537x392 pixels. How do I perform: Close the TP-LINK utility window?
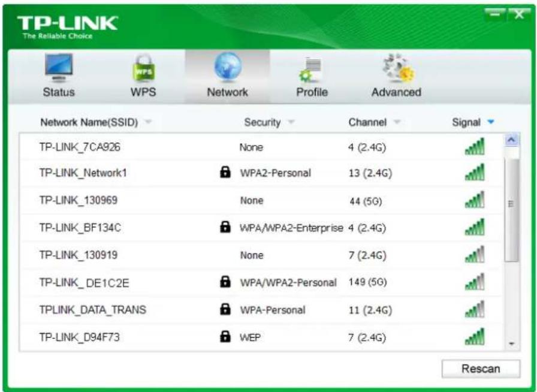(518, 14)
